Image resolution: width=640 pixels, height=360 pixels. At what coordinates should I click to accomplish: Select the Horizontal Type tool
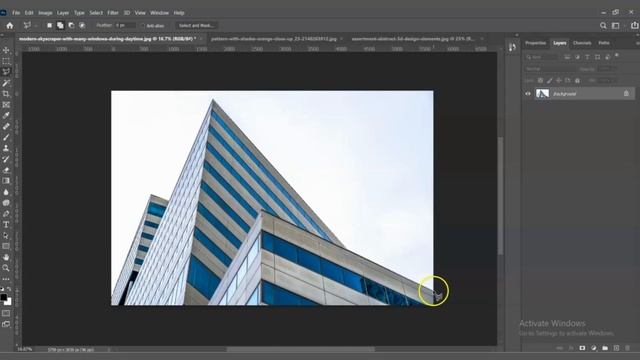(6, 224)
